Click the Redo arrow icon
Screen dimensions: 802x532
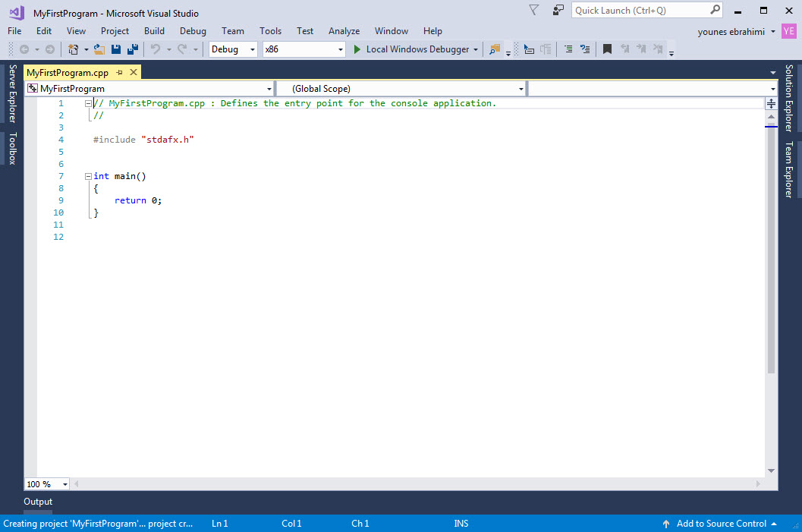pyautogui.click(x=182, y=49)
